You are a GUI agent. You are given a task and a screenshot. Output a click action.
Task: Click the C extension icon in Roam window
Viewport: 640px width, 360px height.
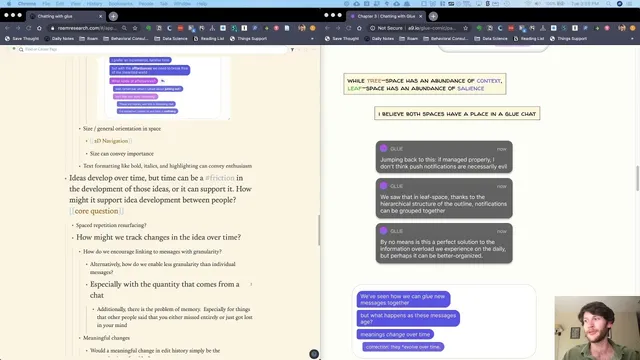tap(169, 28)
